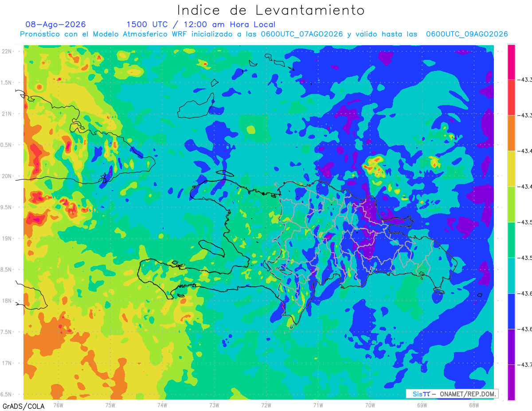
Task: Click the '17N' latitude label
Action: coord(7,363)
